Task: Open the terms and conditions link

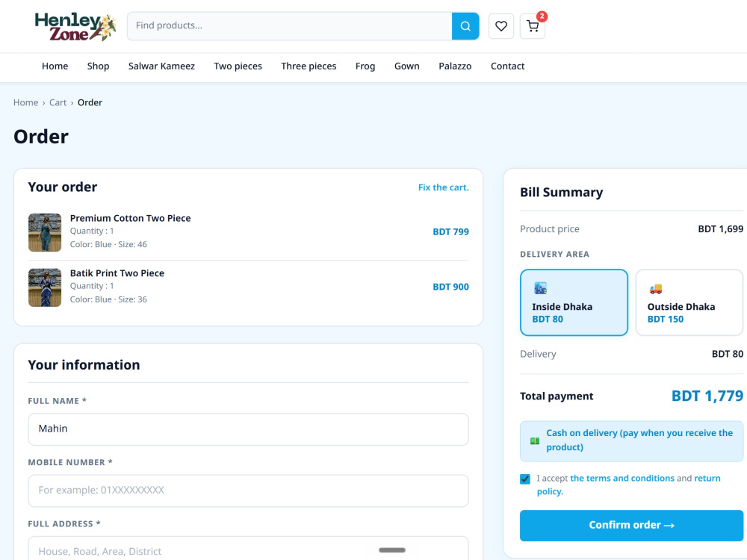Action: coord(622,478)
